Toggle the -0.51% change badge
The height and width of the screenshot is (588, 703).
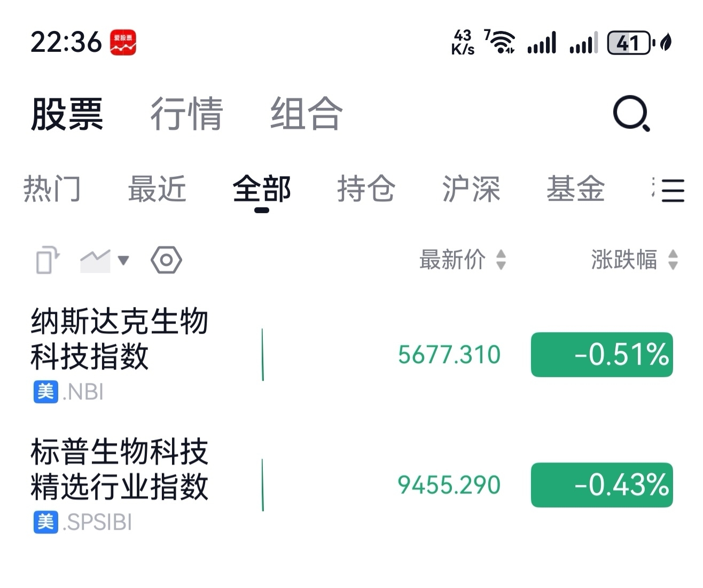tap(602, 355)
